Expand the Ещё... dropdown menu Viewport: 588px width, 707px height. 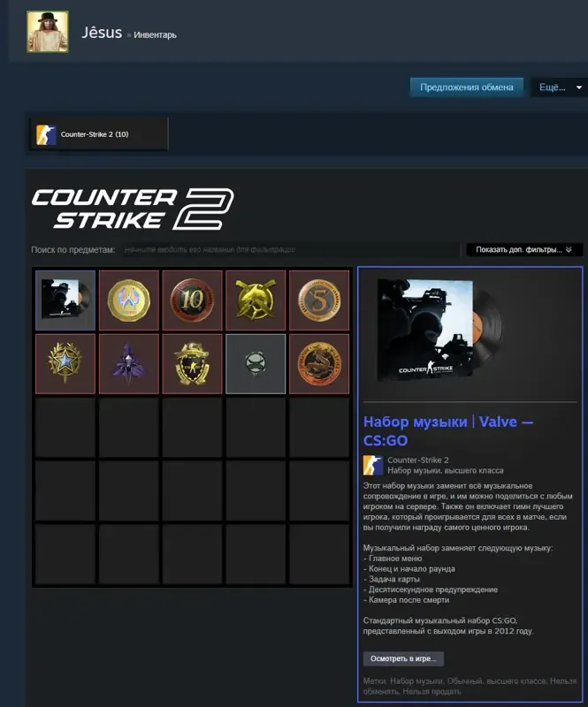point(560,87)
